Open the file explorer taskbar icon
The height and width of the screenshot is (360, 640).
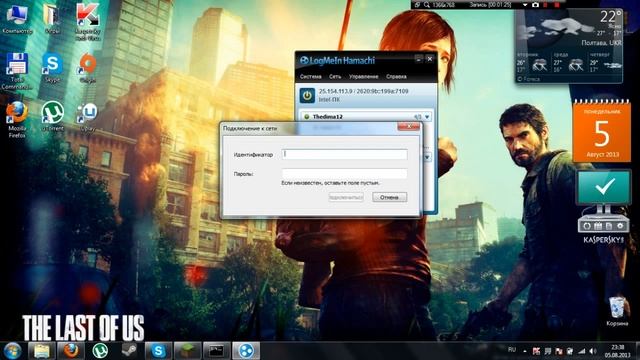click(42, 351)
